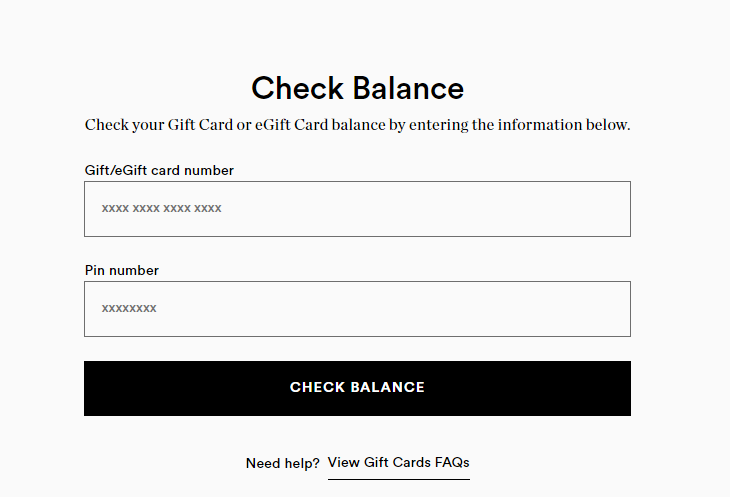The image size is (730, 497).
Task: Click the right end of the pin box
Action: pos(615,309)
